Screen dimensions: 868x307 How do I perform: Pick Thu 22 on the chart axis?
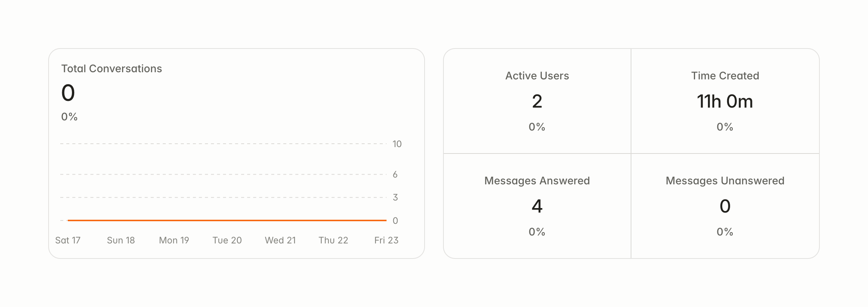click(333, 240)
